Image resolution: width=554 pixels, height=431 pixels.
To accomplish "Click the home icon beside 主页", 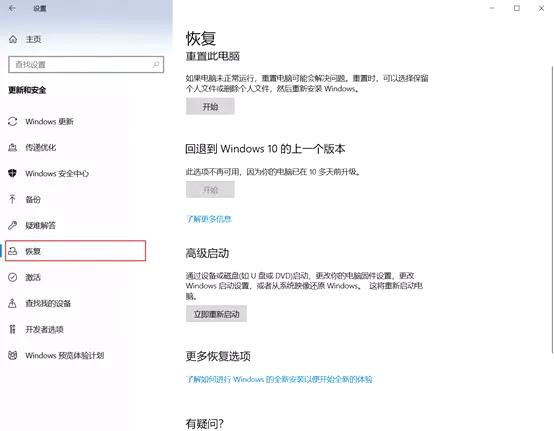I will (x=13, y=39).
